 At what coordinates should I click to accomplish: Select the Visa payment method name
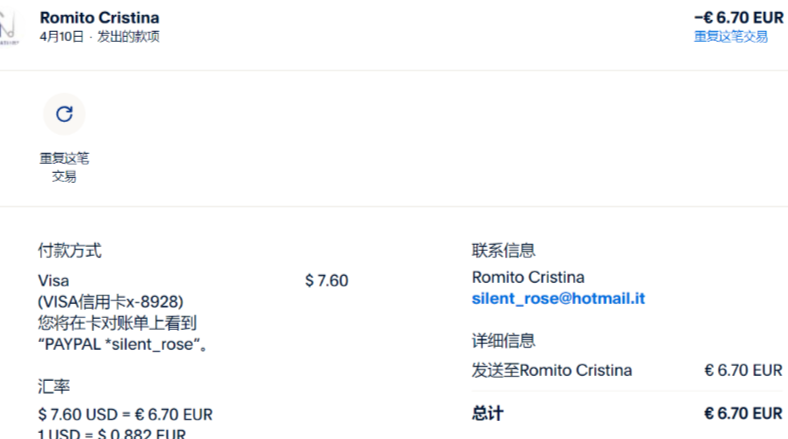coord(54,280)
